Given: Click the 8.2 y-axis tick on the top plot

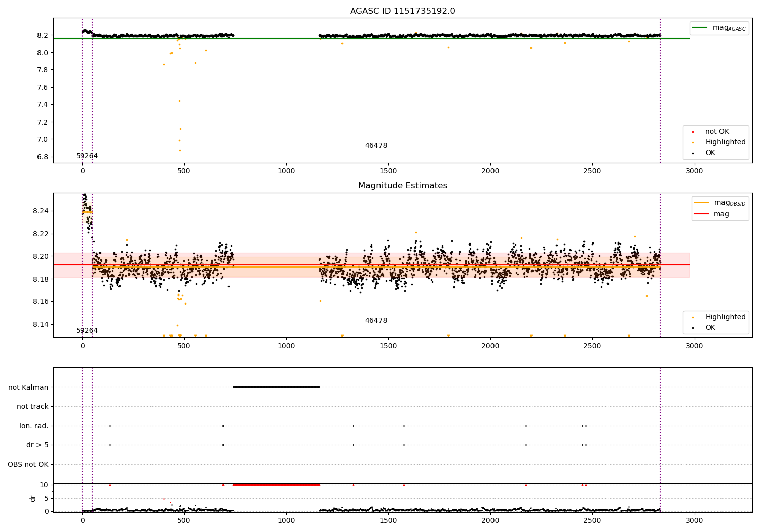Looking at the screenshot, I should click(x=43, y=35).
